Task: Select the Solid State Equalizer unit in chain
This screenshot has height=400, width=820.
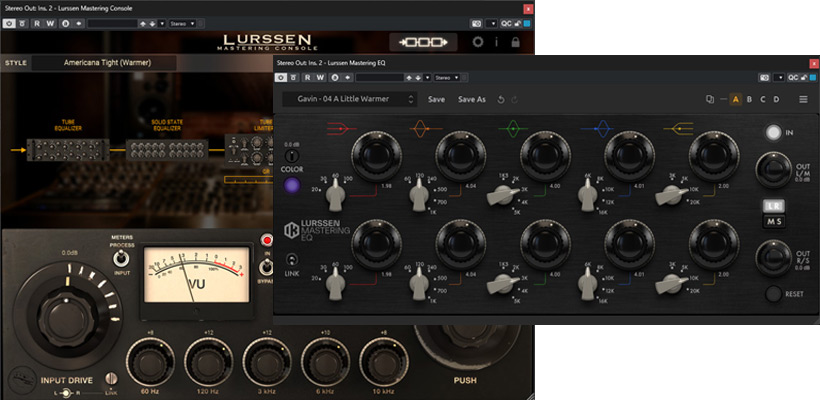Action: [x=167, y=150]
